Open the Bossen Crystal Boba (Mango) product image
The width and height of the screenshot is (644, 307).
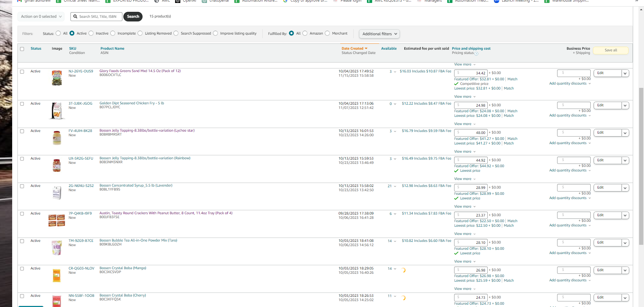click(57, 275)
